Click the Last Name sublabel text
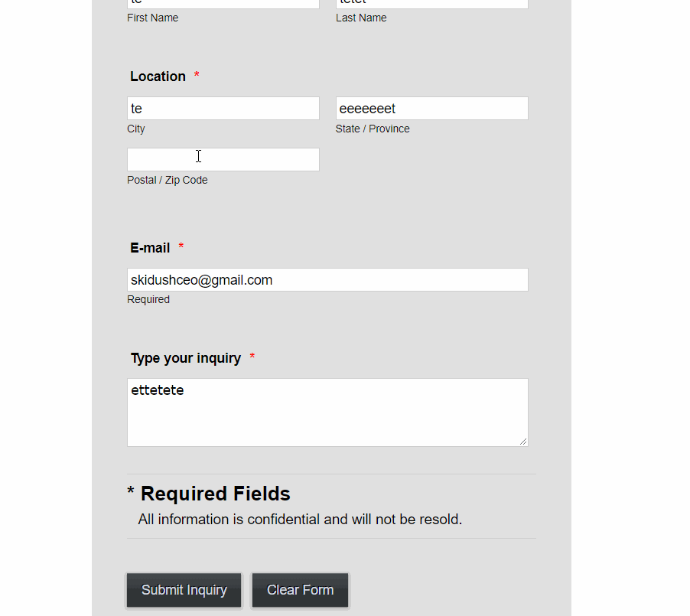This screenshot has height=616, width=690. (361, 18)
